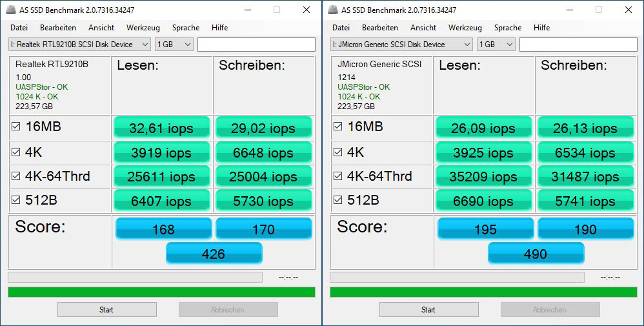Viewport: 644px width, 326px height.
Task: Click Abbrechen in the Realtek benchmark window
Action: pyautogui.click(x=228, y=310)
